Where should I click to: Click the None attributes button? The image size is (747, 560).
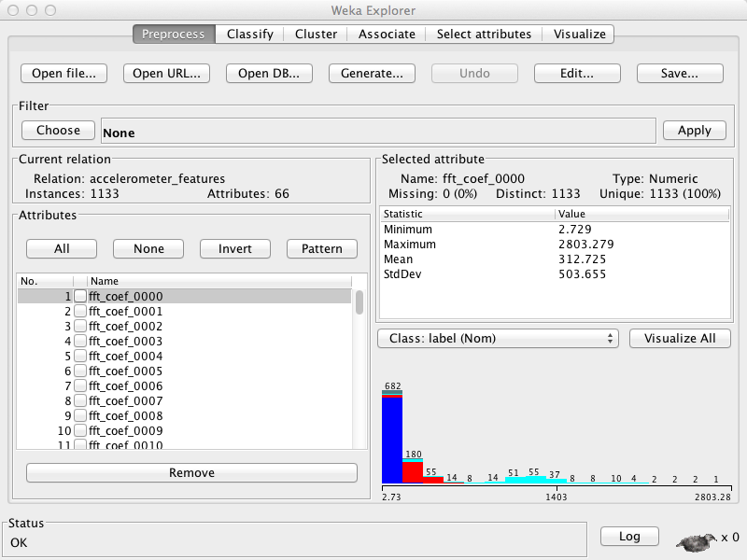148,248
